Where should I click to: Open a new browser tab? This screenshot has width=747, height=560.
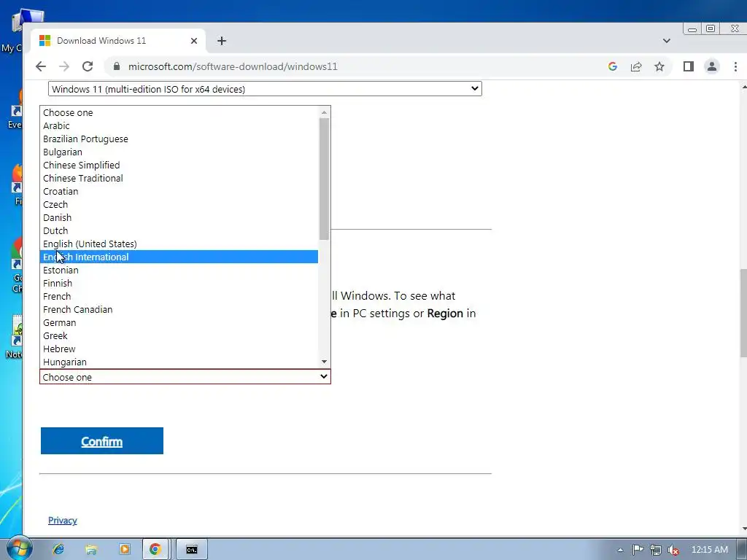[x=222, y=41]
